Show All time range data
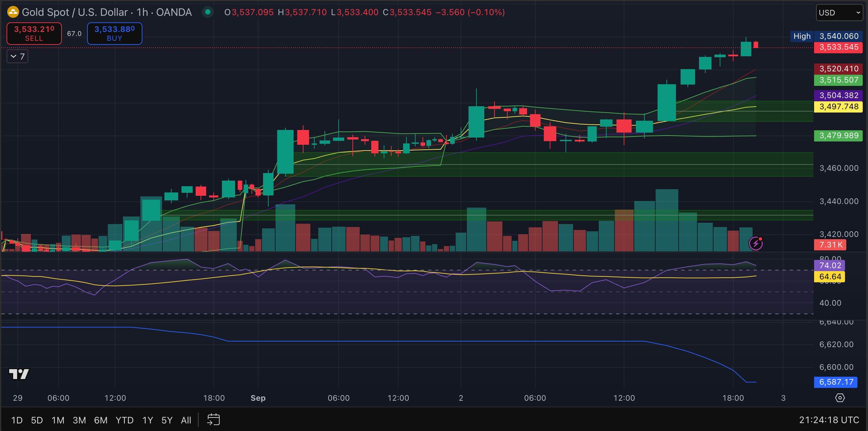This screenshot has width=868, height=431. click(186, 420)
